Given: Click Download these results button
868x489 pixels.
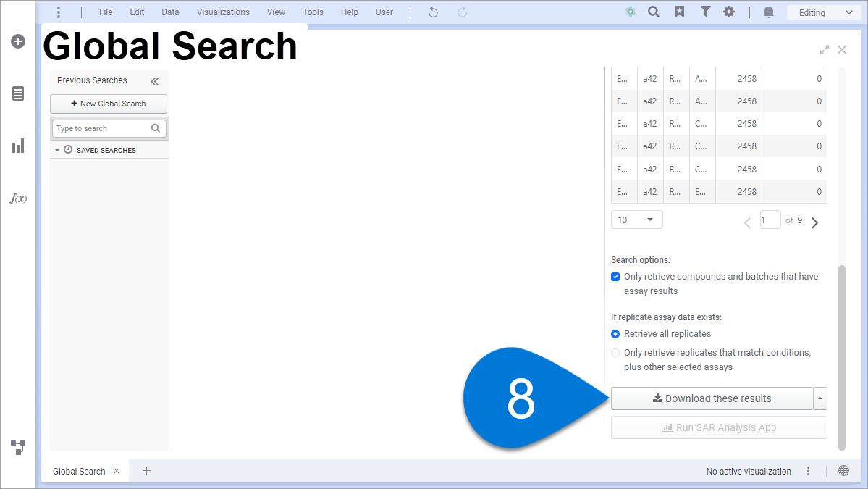Looking at the screenshot, I should [x=712, y=398].
